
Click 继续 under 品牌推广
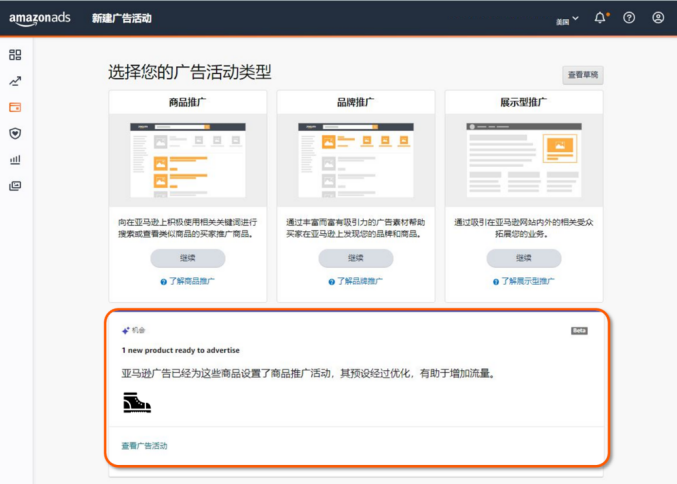click(x=355, y=259)
